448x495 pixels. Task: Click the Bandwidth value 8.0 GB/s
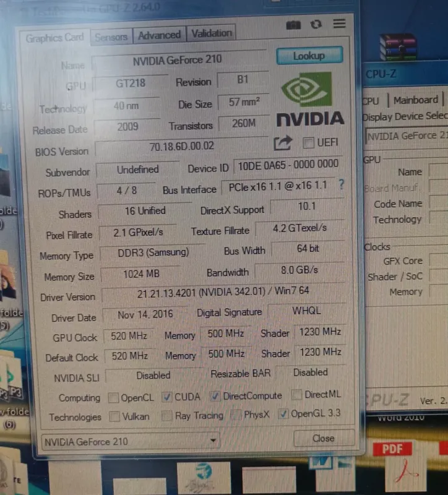299,270
